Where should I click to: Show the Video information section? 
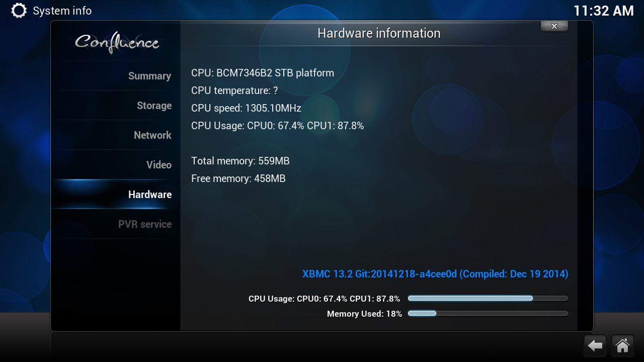click(116, 165)
